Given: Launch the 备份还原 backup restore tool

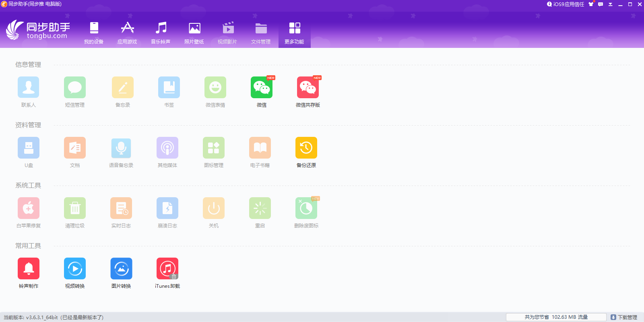Looking at the screenshot, I should 306,148.
